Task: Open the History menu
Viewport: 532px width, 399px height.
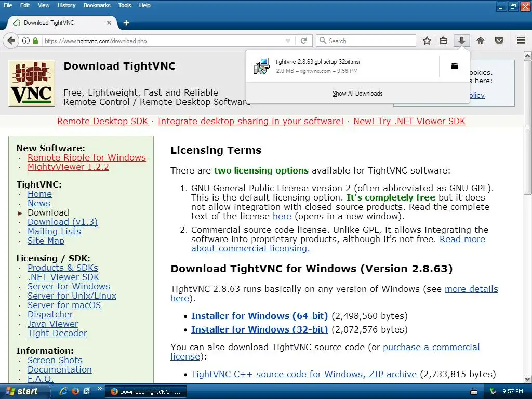Action: click(x=66, y=5)
